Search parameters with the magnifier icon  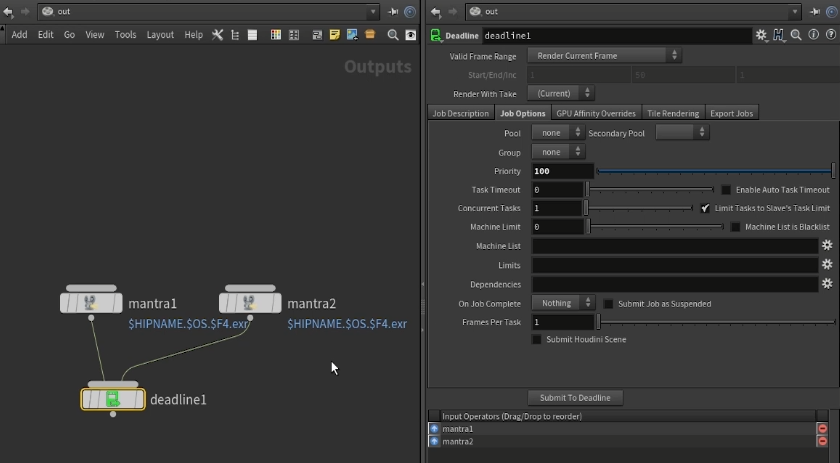tap(796, 35)
